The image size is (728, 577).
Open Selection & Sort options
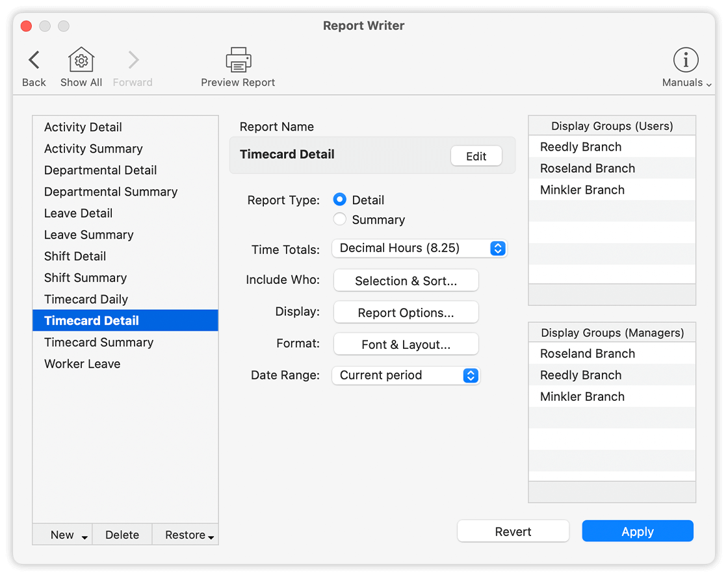point(406,281)
